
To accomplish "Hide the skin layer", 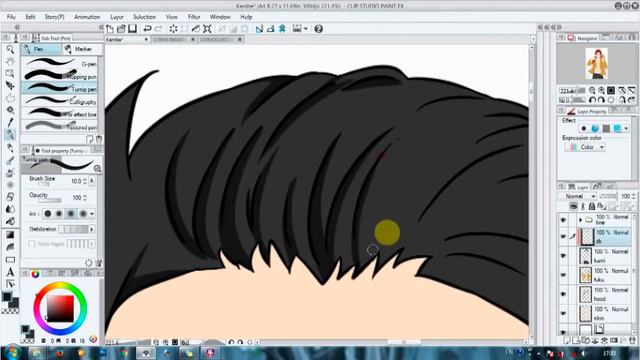I will pyautogui.click(x=563, y=313).
